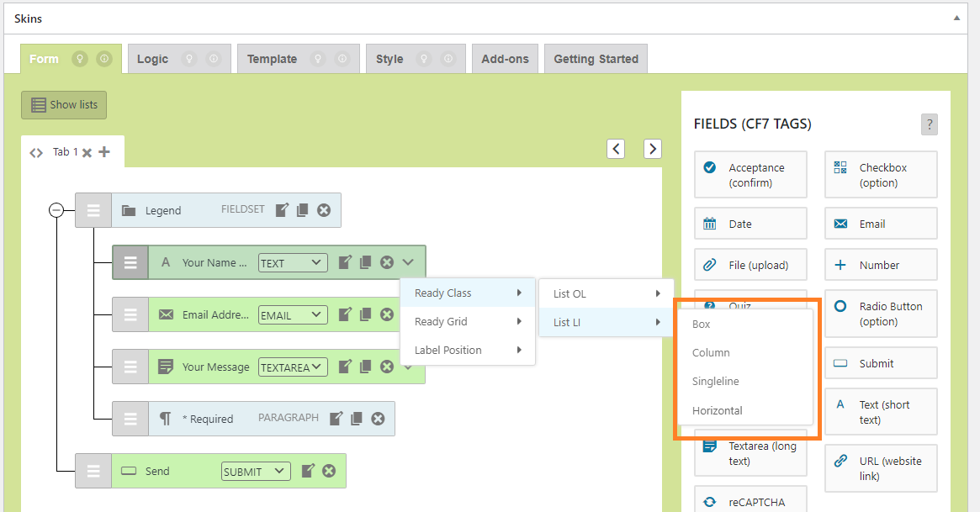
Task: Collapse the Skins panel header arrow
Action: pos(956,18)
